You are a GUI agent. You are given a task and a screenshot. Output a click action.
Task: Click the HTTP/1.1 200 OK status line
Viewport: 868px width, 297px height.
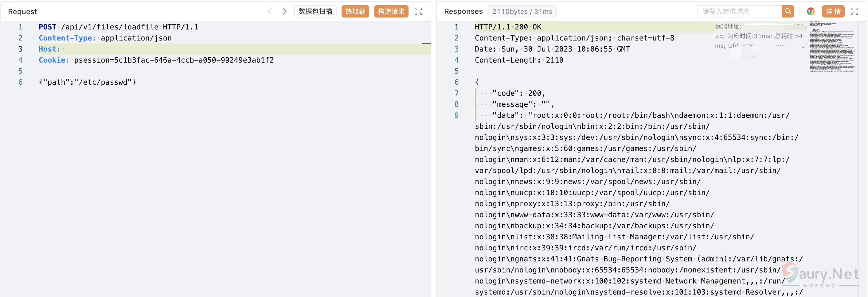click(x=508, y=27)
